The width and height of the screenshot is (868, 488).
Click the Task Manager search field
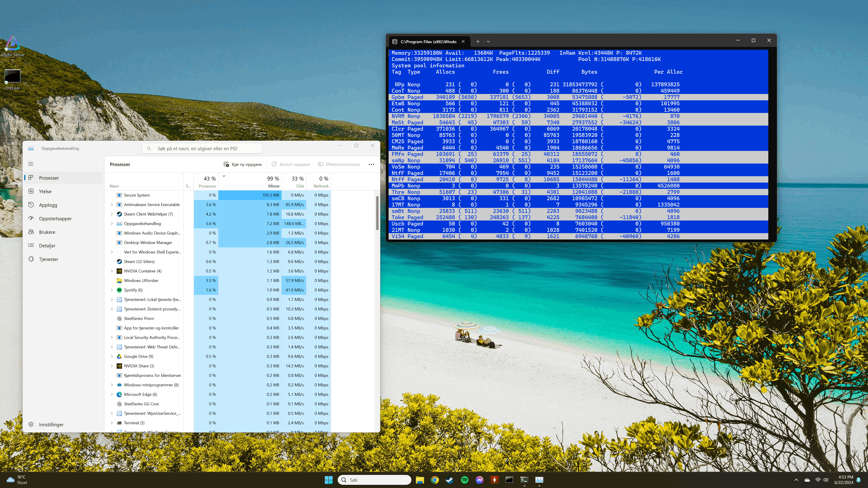202,148
